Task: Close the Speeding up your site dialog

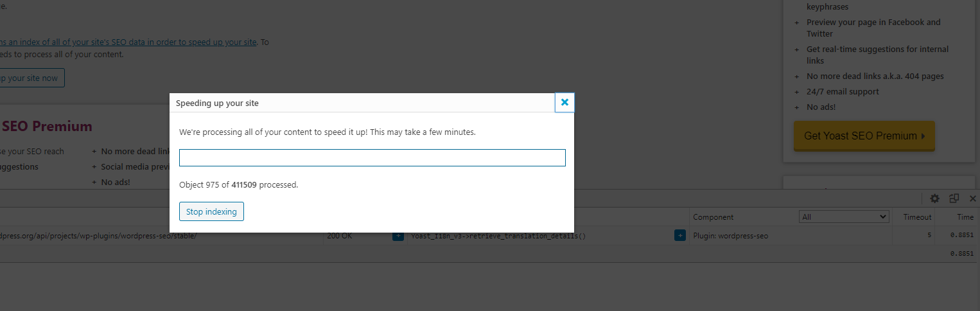Action: coord(564,102)
